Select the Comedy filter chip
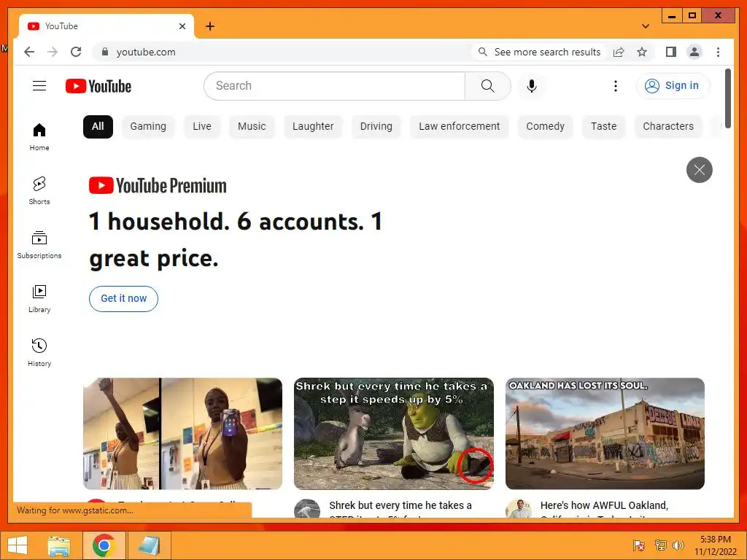The image size is (747, 560). [x=545, y=127]
